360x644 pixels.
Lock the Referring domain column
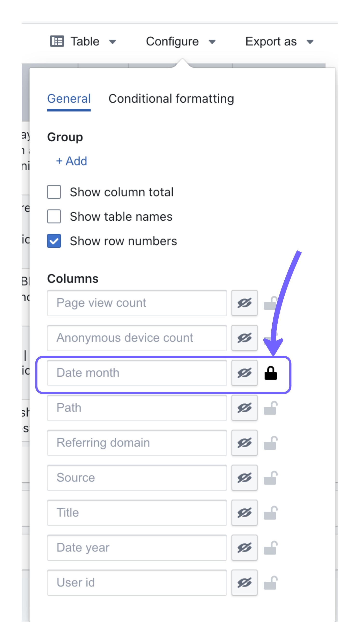270,443
